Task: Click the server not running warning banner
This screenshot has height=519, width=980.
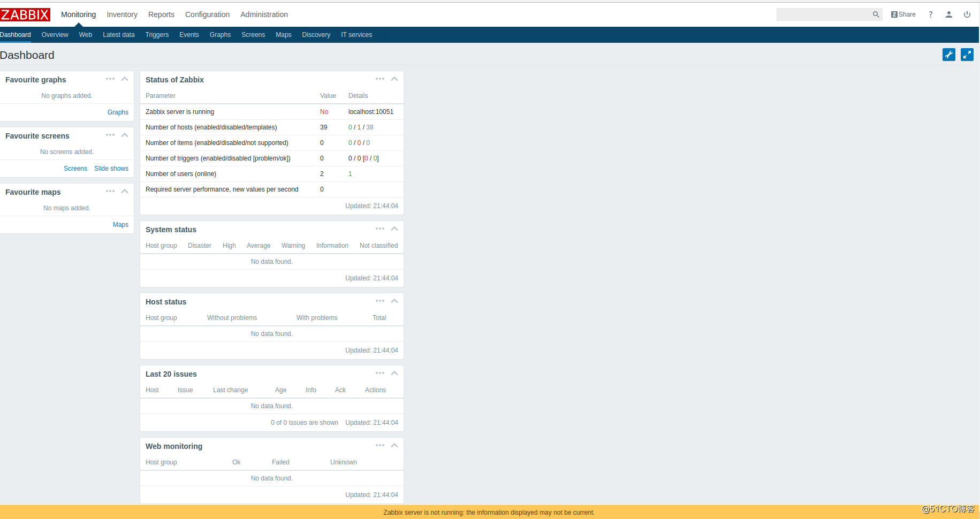Action: [x=489, y=512]
